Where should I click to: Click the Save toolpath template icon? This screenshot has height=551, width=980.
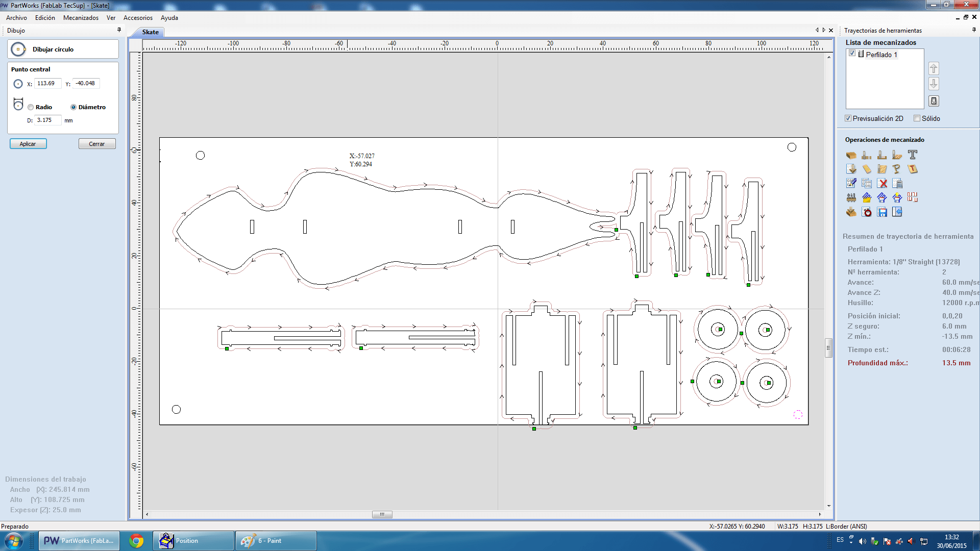coord(881,197)
